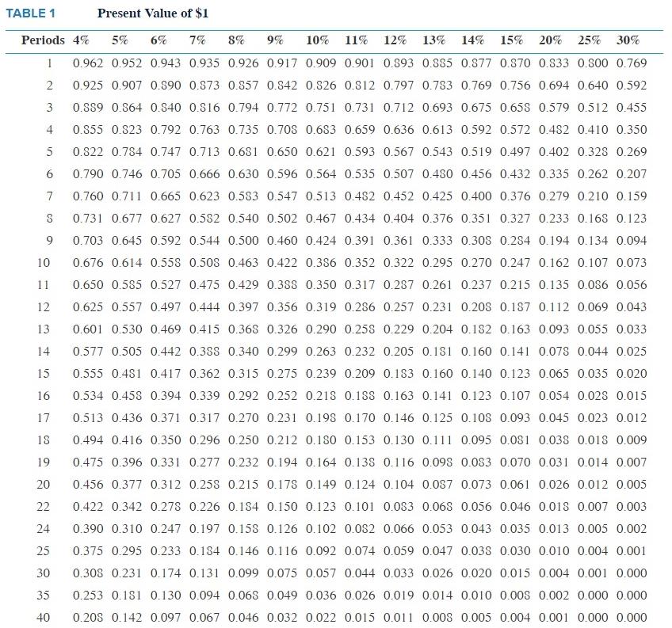Click cell 0.253 in period 35 row
Viewport: 672px width, 628px height.
88,596
